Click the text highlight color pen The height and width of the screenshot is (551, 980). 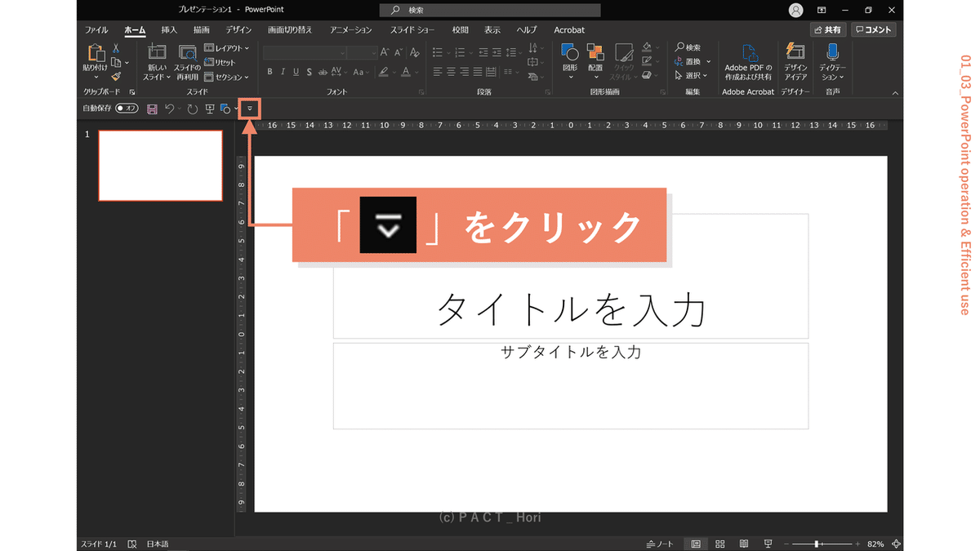point(382,72)
